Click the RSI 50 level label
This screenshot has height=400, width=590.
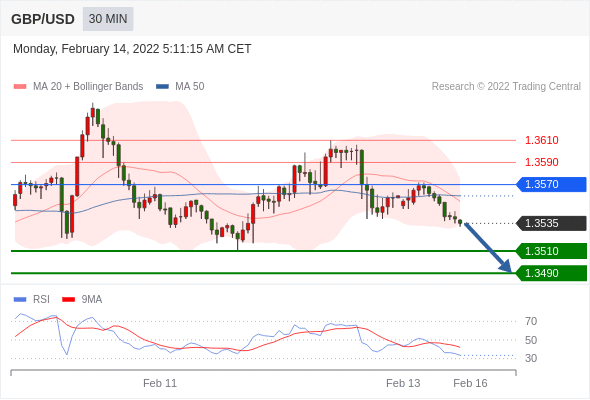tap(531, 340)
